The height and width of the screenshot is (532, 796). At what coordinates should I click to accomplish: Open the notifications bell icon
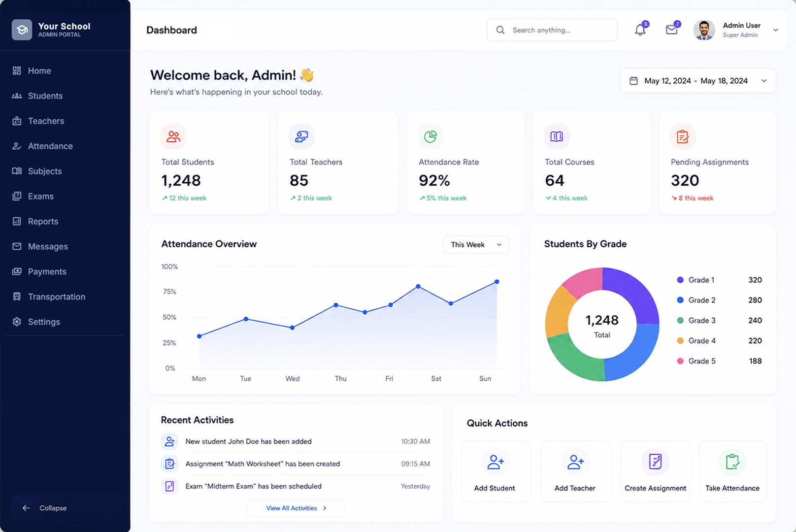coord(640,30)
